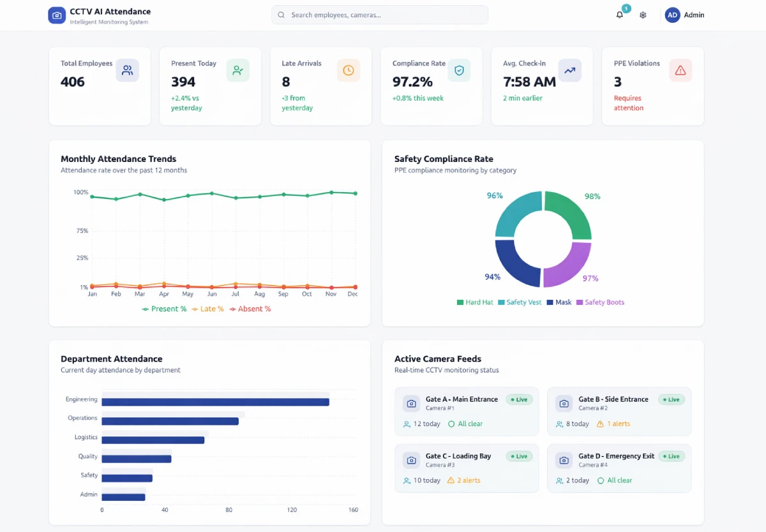Click the Live badge on Gate D
The width and height of the screenshot is (766, 532).
[672, 456]
